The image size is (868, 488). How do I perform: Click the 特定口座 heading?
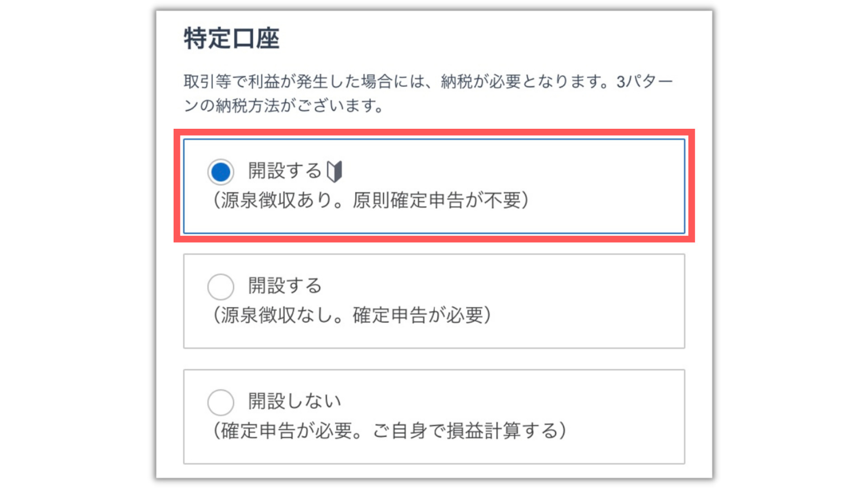tap(231, 38)
